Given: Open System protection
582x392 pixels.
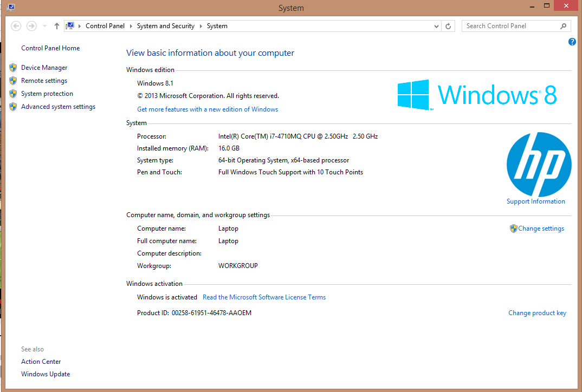Looking at the screenshot, I should tap(47, 94).
